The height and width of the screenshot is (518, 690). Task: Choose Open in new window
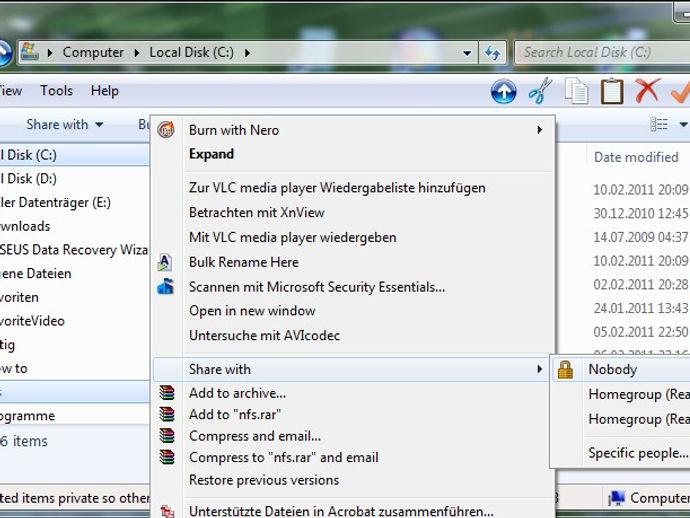[x=354, y=311]
